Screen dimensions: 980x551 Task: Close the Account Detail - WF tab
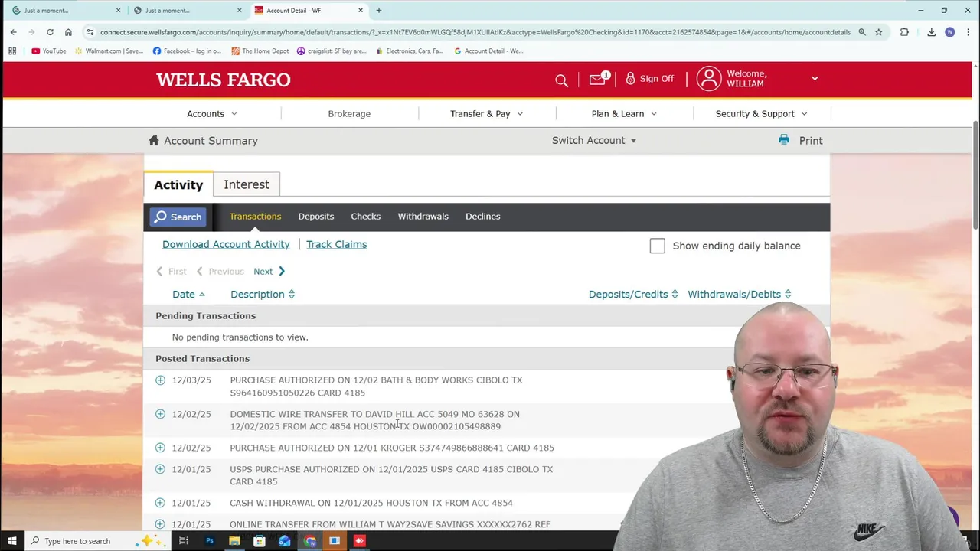361,11
